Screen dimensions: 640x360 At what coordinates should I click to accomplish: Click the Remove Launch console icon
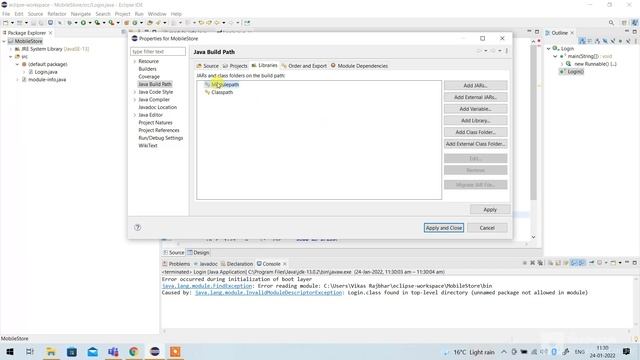(x=532, y=263)
